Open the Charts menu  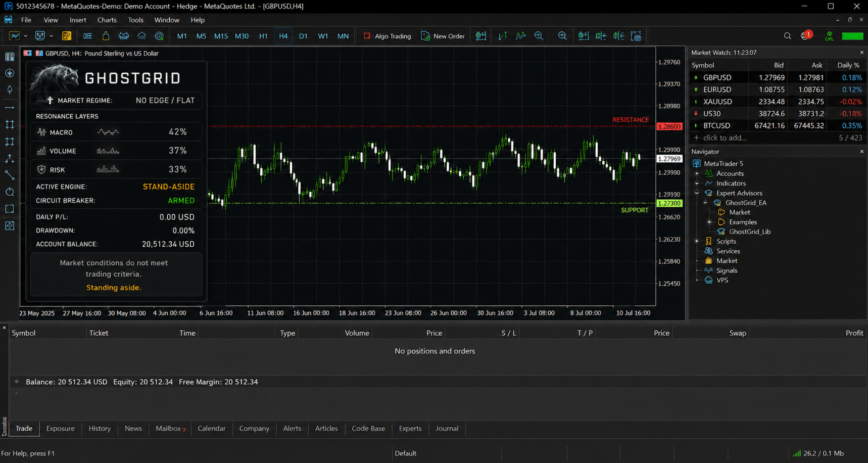tap(107, 20)
